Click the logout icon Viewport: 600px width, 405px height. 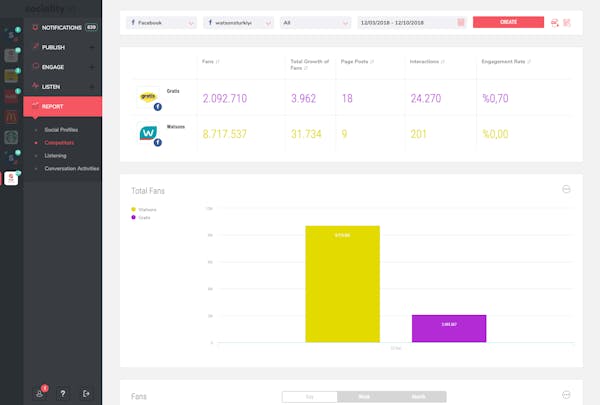(x=86, y=393)
